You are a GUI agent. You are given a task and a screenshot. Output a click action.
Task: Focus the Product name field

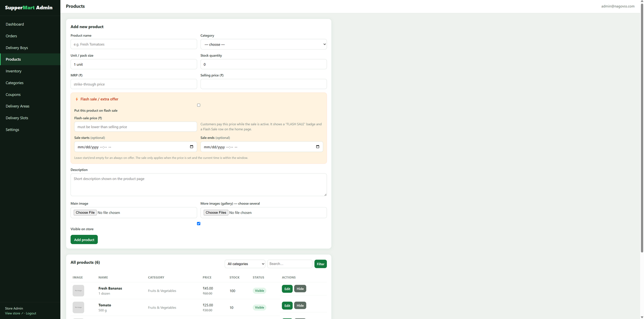pos(134,44)
